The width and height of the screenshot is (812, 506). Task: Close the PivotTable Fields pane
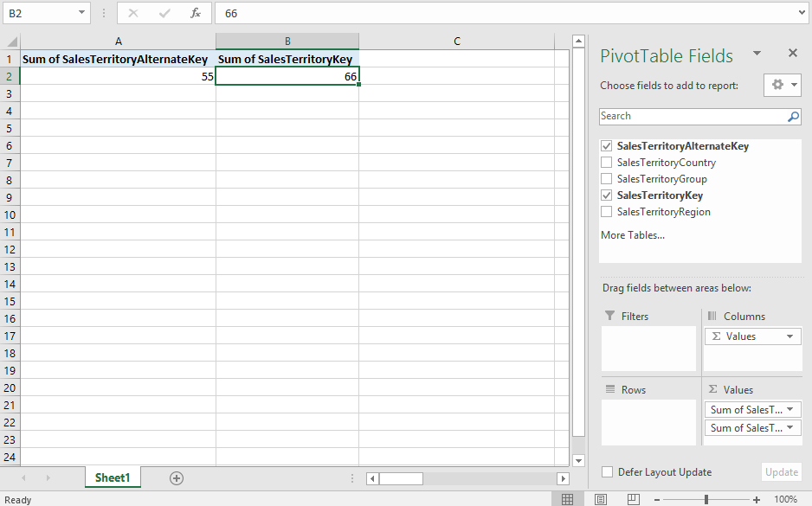[792, 53]
